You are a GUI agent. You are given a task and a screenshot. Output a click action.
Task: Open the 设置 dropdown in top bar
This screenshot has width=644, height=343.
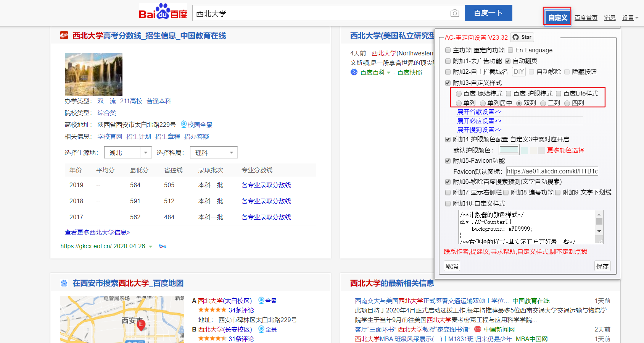click(630, 18)
